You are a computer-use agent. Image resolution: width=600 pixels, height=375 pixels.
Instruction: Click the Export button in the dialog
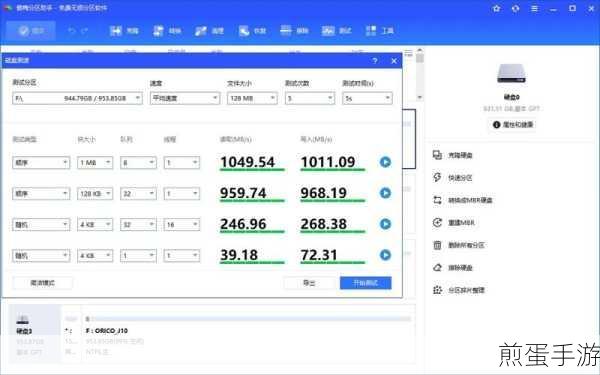309,283
